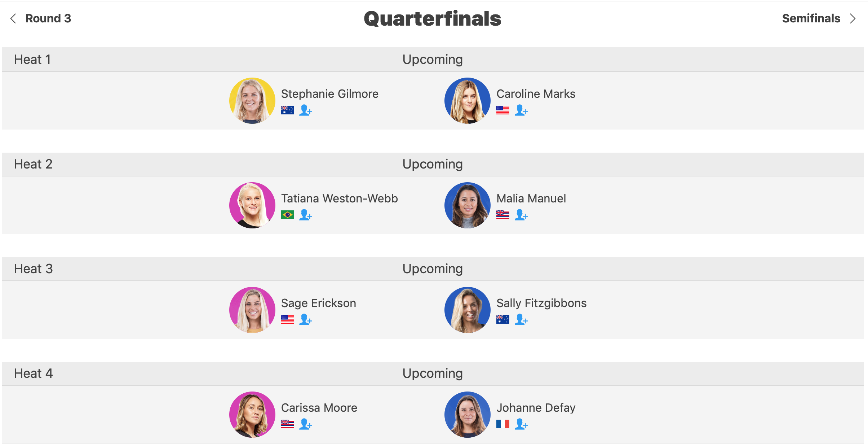868x446 pixels.
Task: Click the French flag under Johanne Defay
Action: click(x=503, y=424)
